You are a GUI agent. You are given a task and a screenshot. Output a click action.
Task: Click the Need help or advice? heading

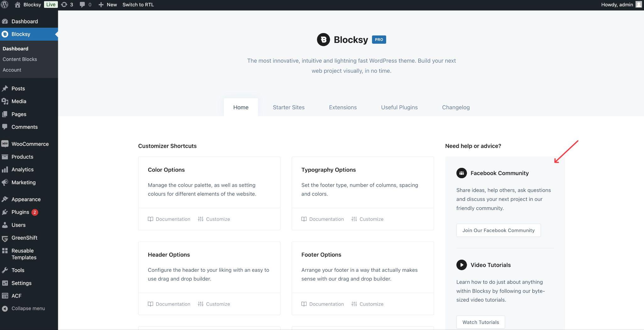click(x=473, y=146)
